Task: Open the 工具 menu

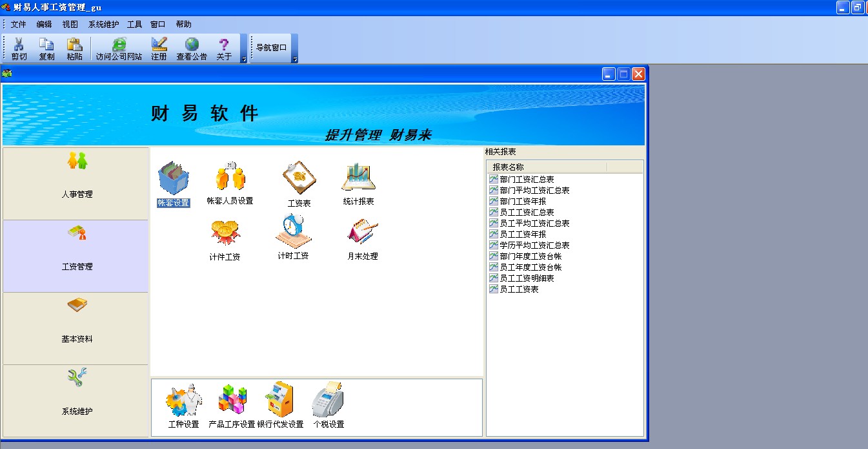Action: pyautogui.click(x=134, y=25)
